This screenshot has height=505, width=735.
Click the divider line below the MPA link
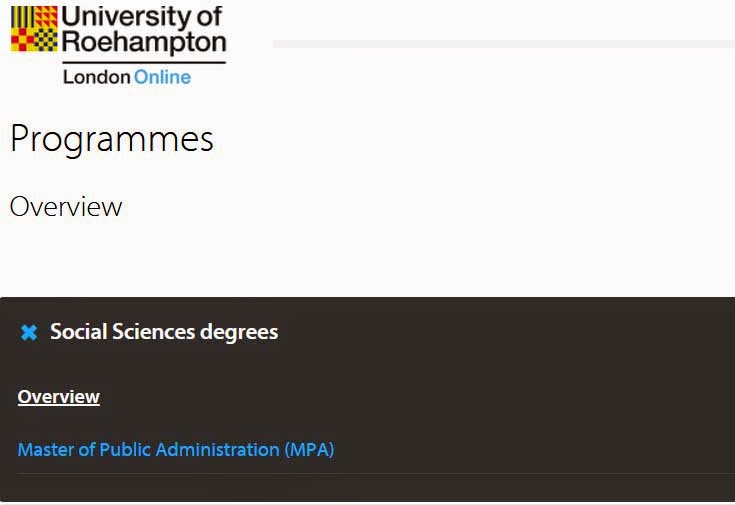point(376,474)
